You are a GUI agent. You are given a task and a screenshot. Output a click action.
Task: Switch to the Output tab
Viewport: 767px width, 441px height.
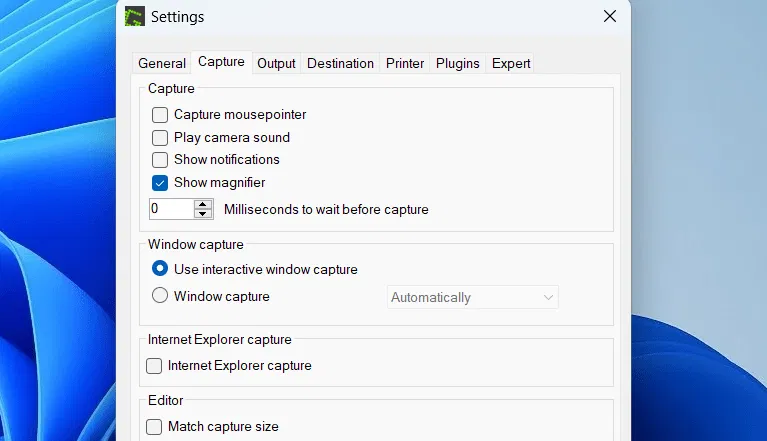[276, 64]
